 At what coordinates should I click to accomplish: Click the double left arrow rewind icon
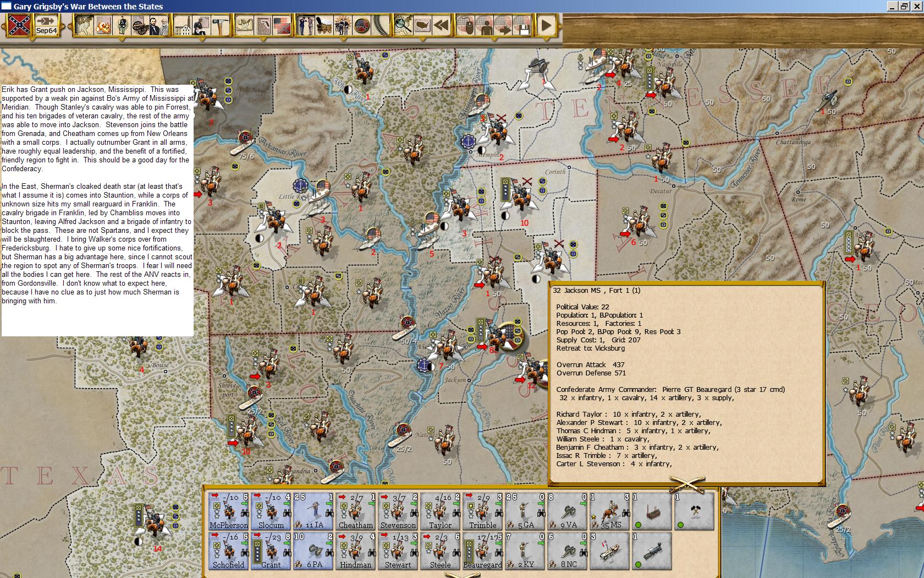441,25
